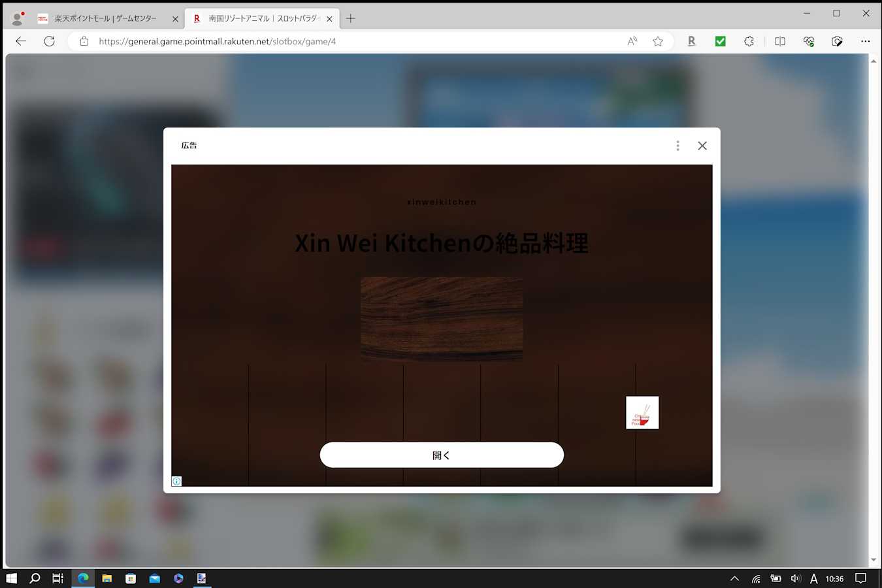Open the ad's three-dot options menu
This screenshot has width=882, height=588.
(x=678, y=146)
